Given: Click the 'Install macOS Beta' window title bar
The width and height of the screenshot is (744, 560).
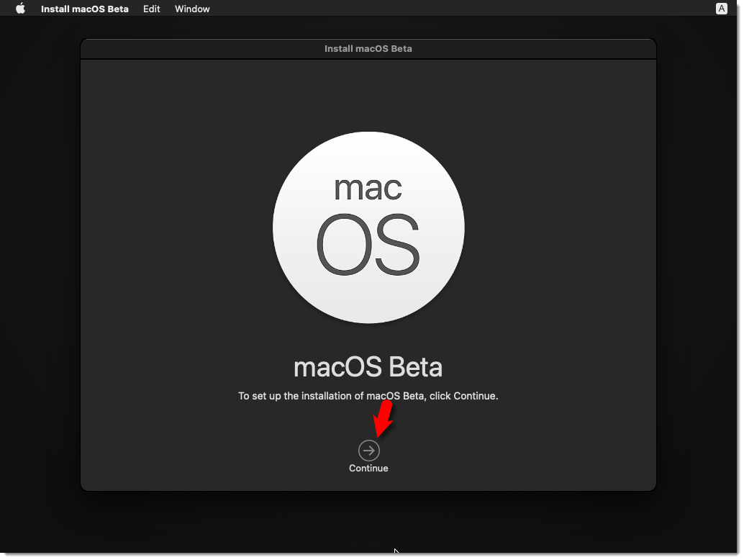Looking at the screenshot, I should (x=368, y=49).
